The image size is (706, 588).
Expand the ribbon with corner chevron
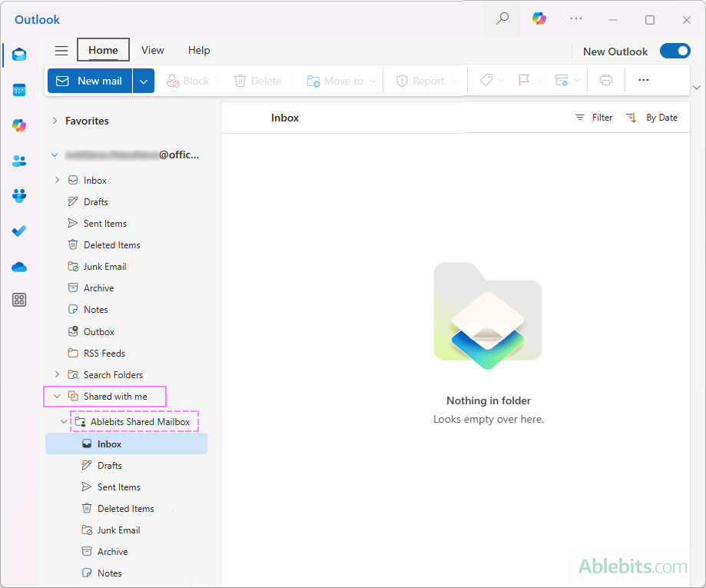pyautogui.click(x=697, y=88)
